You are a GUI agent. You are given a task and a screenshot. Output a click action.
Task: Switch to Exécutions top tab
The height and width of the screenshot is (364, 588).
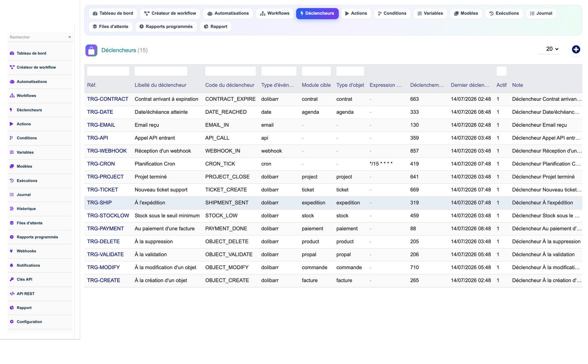(504, 13)
